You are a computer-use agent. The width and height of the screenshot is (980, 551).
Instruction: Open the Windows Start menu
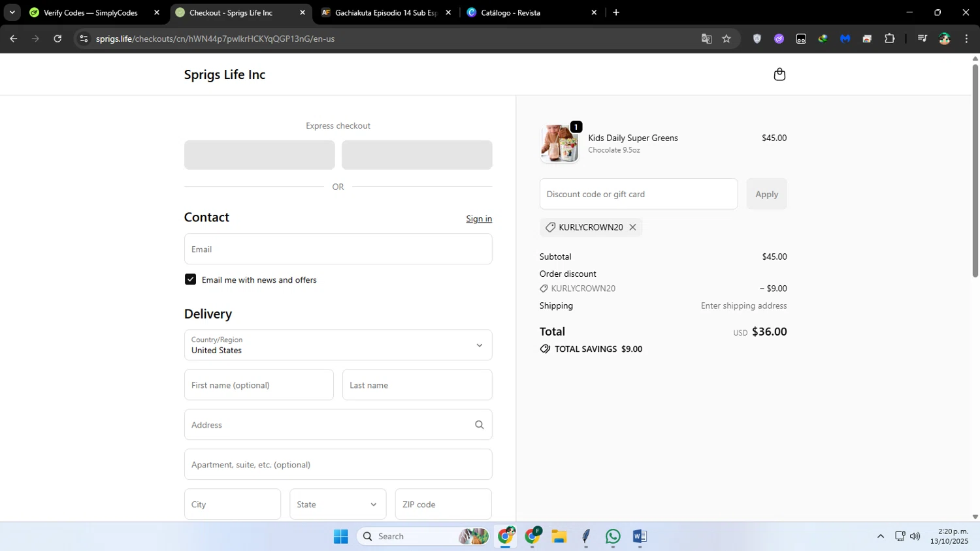tap(340, 537)
